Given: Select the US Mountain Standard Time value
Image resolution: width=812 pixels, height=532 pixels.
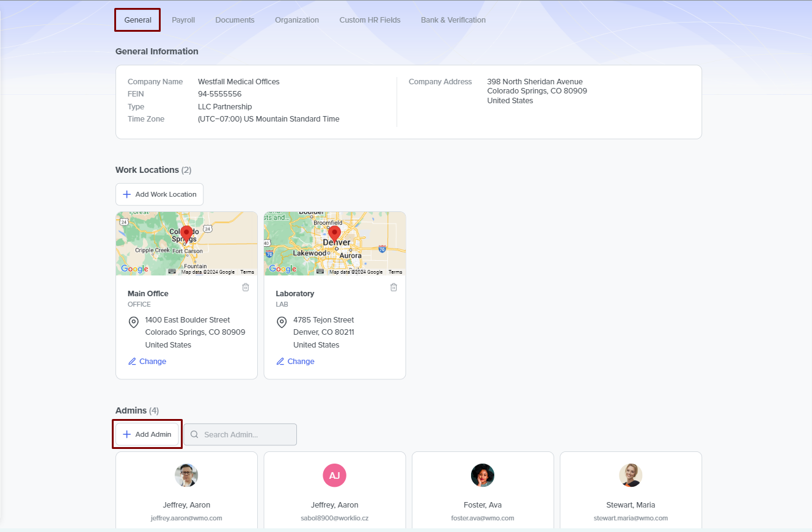Looking at the screenshot, I should click(269, 119).
